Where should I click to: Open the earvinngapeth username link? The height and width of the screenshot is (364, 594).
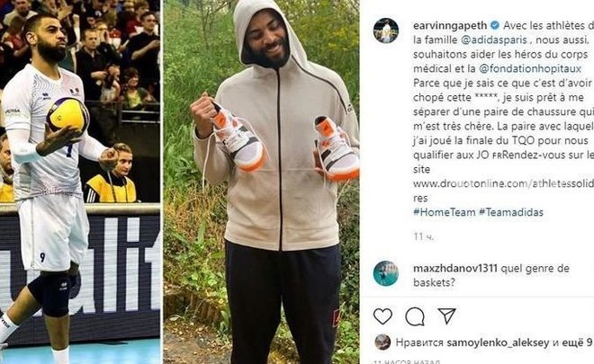tap(450, 26)
